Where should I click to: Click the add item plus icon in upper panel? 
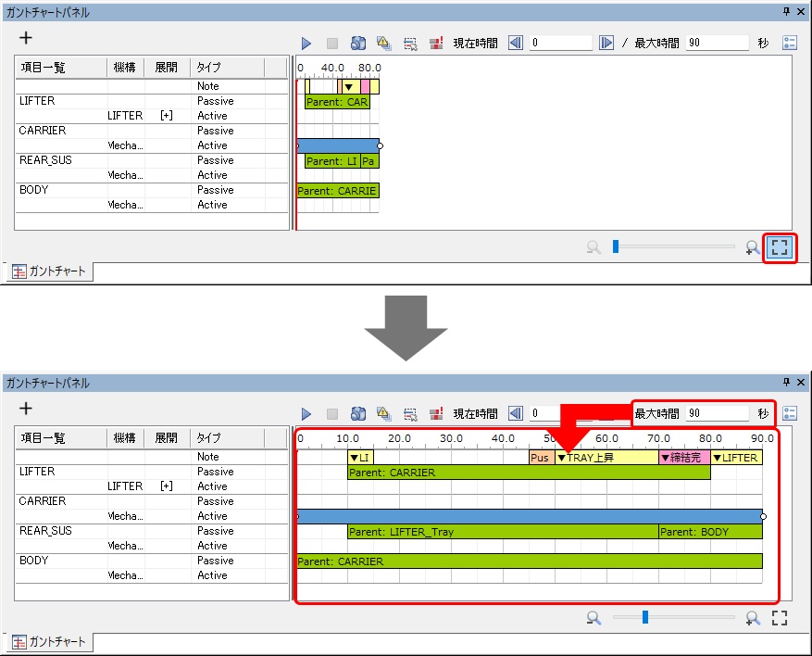coord(26,38)
